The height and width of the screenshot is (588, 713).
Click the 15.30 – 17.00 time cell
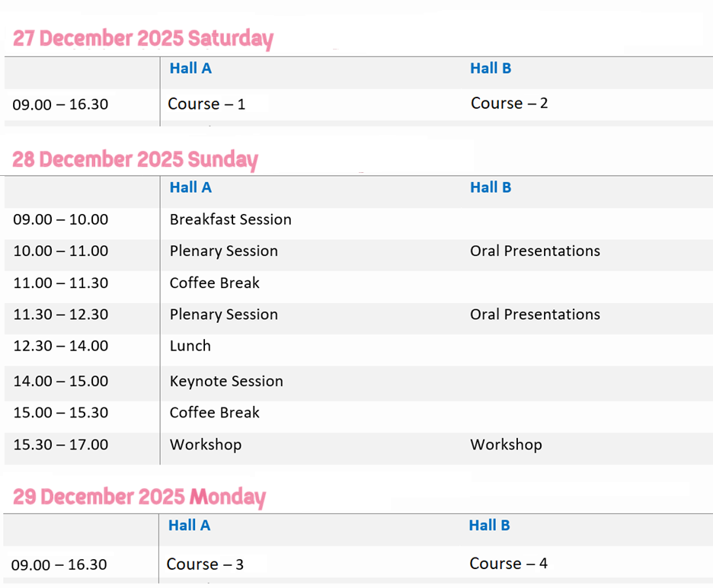point(60,445)
